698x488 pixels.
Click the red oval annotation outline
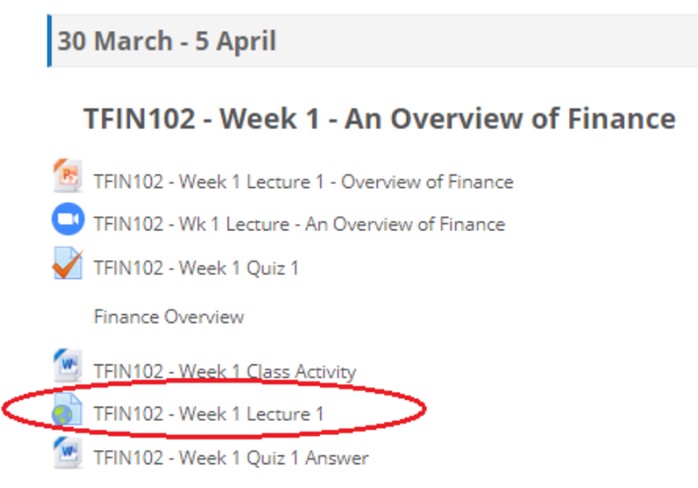(x=425, y=407)
